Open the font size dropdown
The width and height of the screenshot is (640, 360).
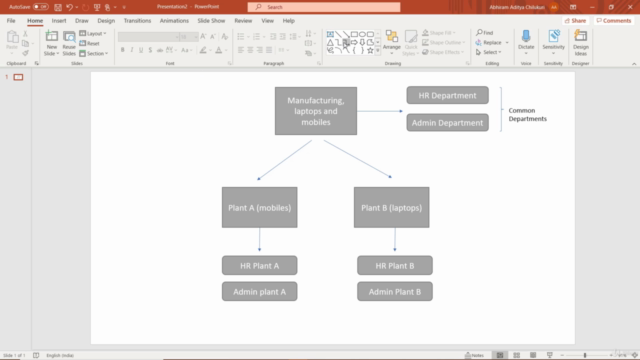196,37
